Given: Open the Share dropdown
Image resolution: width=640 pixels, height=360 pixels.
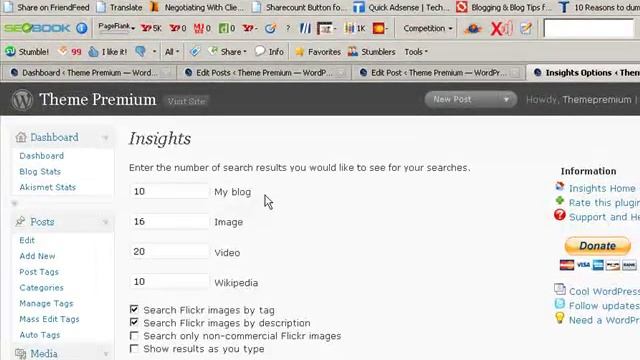Looking at the screenshot, I should [x=227, y=52].
